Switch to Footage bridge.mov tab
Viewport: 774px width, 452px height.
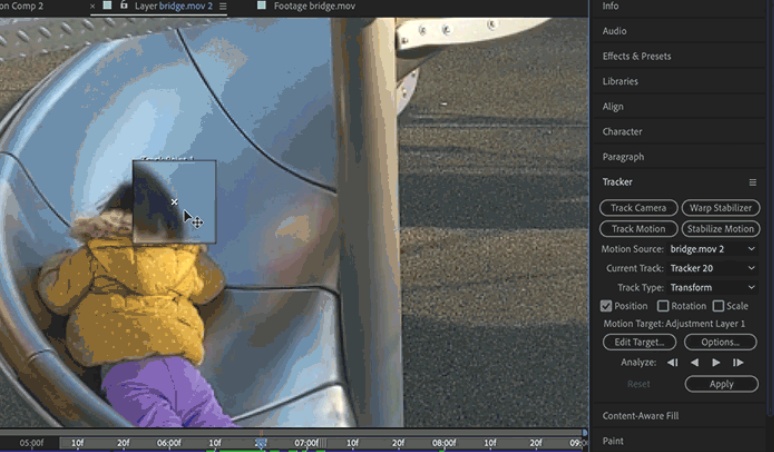click(314, 6)
